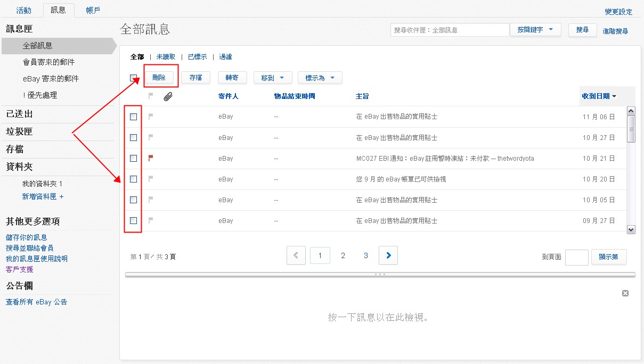This screenshot has width=644, height=364.
Task: Click the previous page arrow icon
Action: coord(296,255)
